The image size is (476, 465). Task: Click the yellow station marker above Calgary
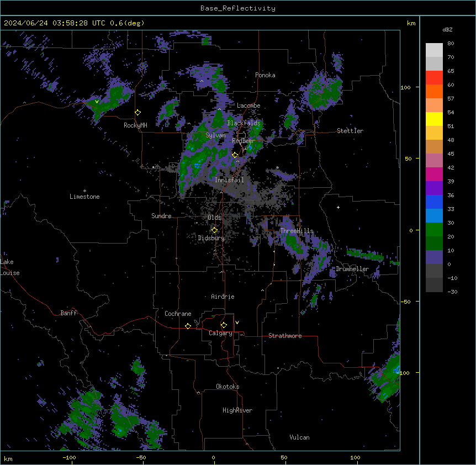224,325
